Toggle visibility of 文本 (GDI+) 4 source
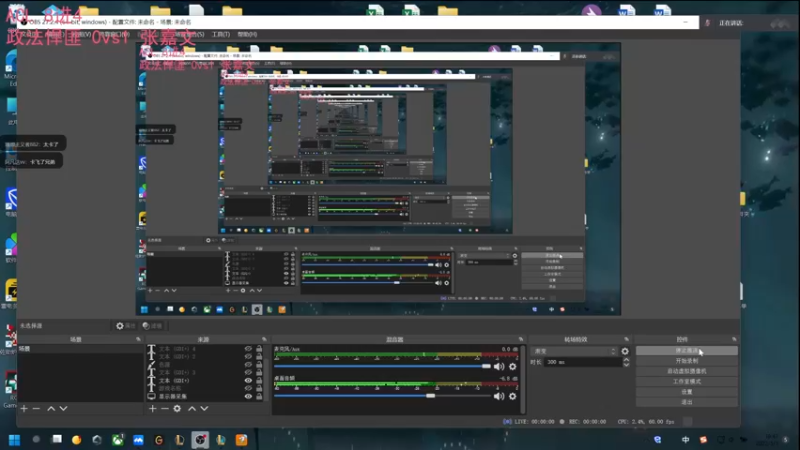Screen dimensions: 800x450 248,349
